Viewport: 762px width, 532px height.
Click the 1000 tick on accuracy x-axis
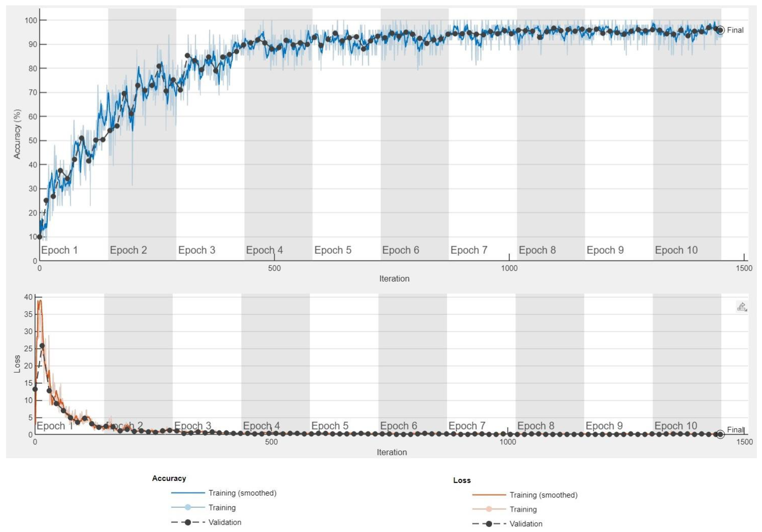[x=509, y=268]
